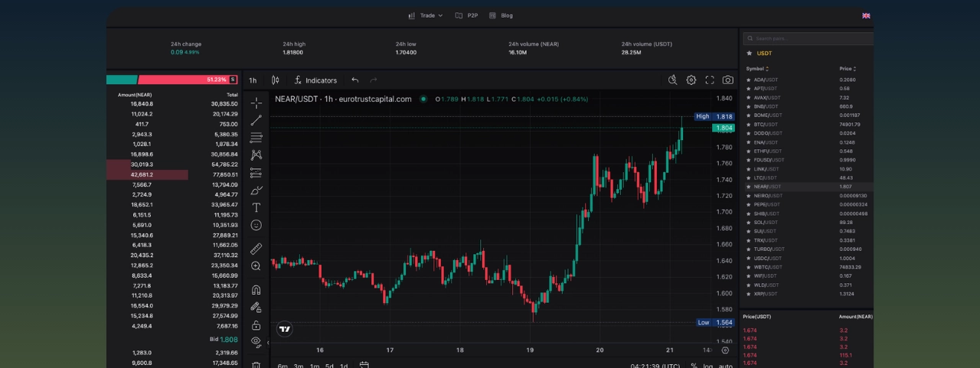Screen dimensions: 980x368
Task: Click order book row 42,681.2
Action: pyautogui.click(x=173, y=174)
